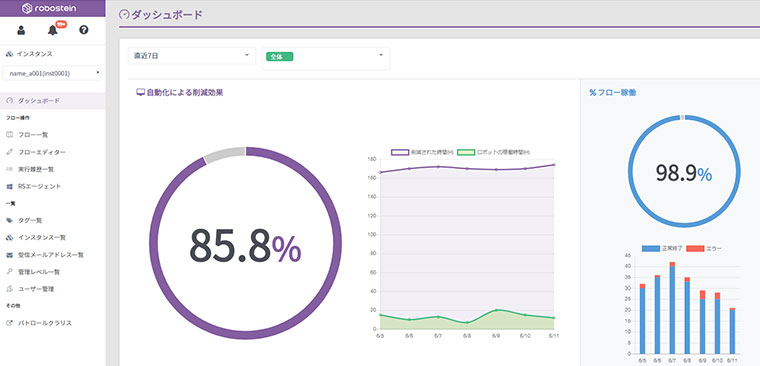Image resolution: width=760 pixels, height=366 pixels.
Task: Open notifications bell with 99+ badge
Action: pyautogui.click(x=53, y=30)
